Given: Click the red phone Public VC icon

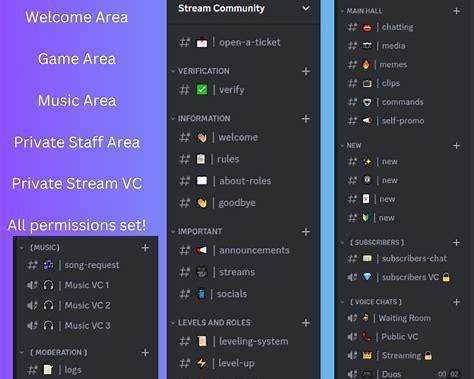Looking at the screenshot, I should tap(366, 337).
